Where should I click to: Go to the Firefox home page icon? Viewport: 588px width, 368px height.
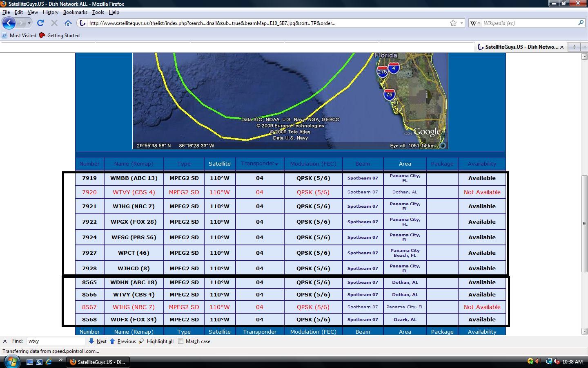tap(68, 23)
